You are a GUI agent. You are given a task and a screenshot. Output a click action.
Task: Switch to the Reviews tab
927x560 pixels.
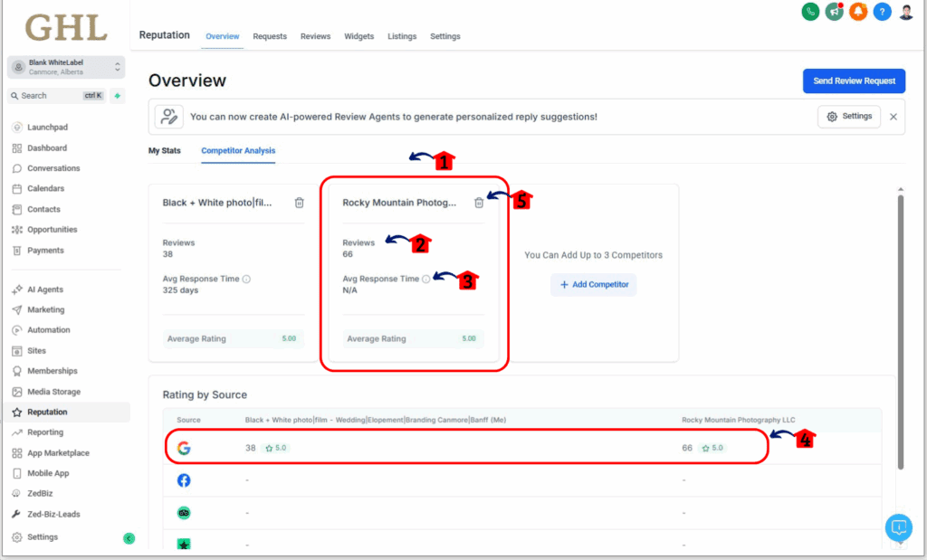[x=315, y=36]
